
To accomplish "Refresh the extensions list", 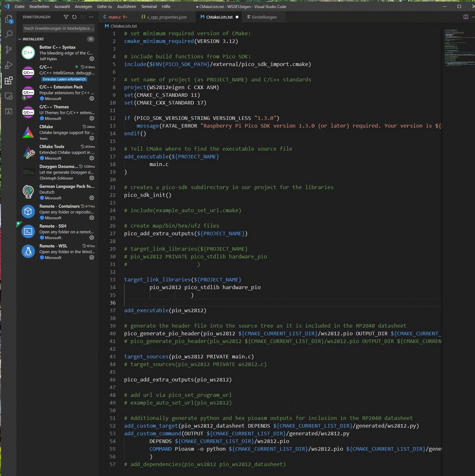I will [x=74, y=17].
